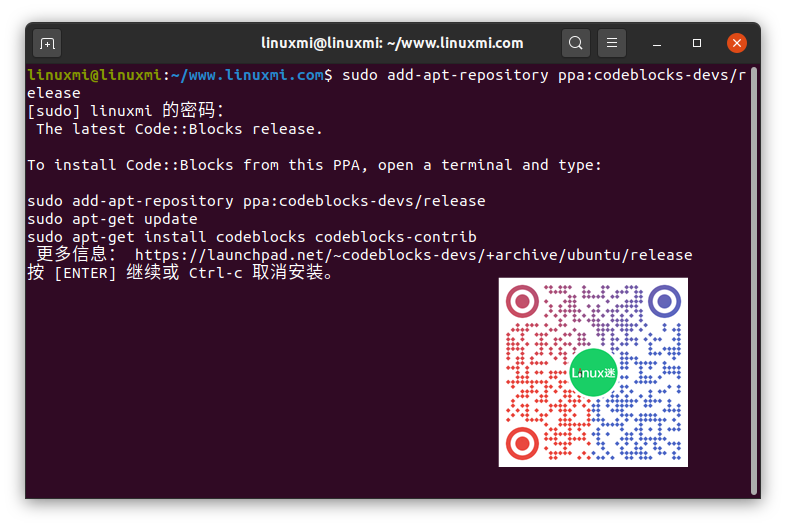Screen dimensions: 786x527
Task: Close the terminal with the orange X button
Action: (x=737, y=43)
